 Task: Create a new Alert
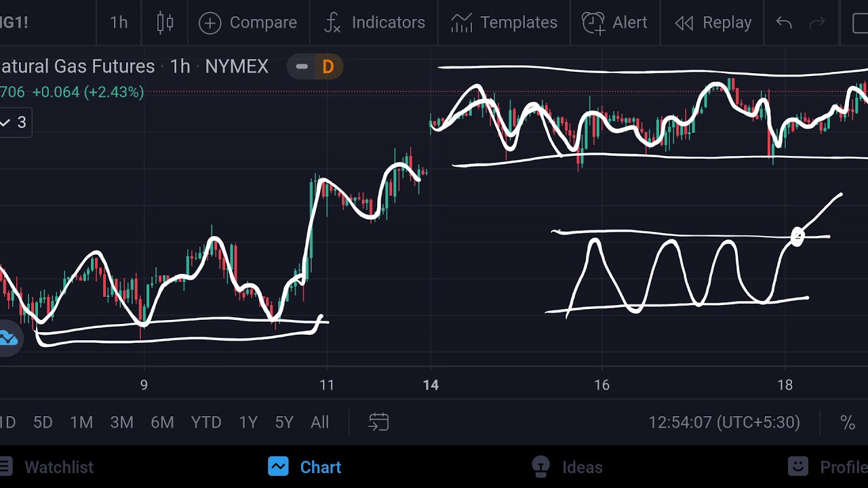point(614,22)
